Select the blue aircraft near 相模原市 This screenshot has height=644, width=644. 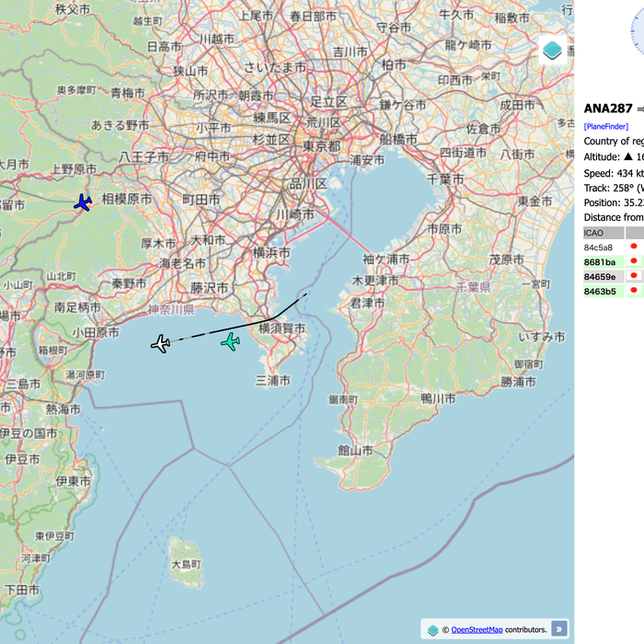(x=83, y=202)
